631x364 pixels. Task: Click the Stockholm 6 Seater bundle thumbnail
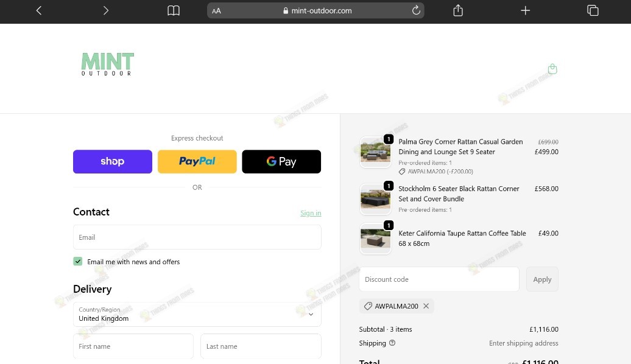click(375, 199)
